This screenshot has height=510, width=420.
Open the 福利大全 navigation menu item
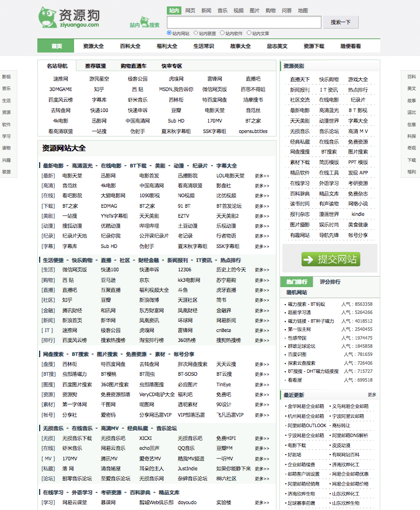click(x=167, y=46)
